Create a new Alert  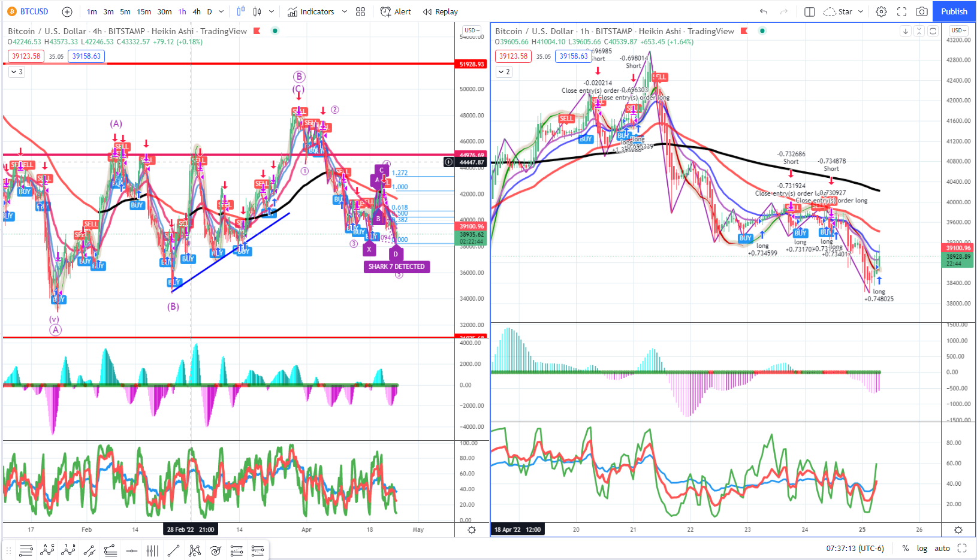tap(396, 11)
